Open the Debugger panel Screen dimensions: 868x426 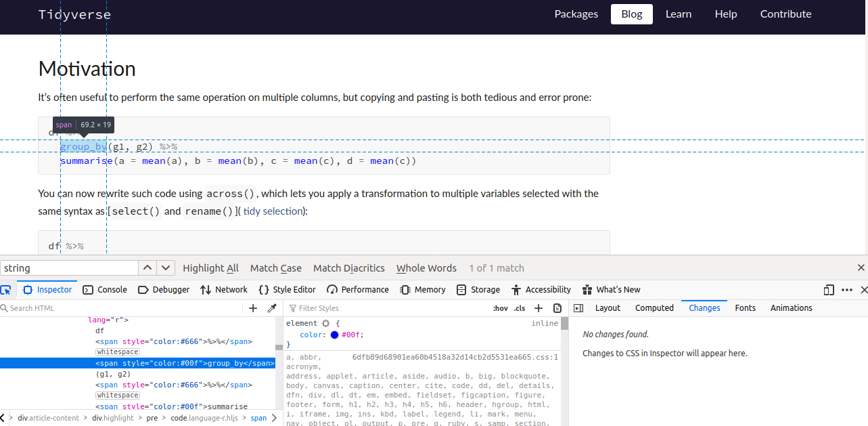[x=164, y=289]
